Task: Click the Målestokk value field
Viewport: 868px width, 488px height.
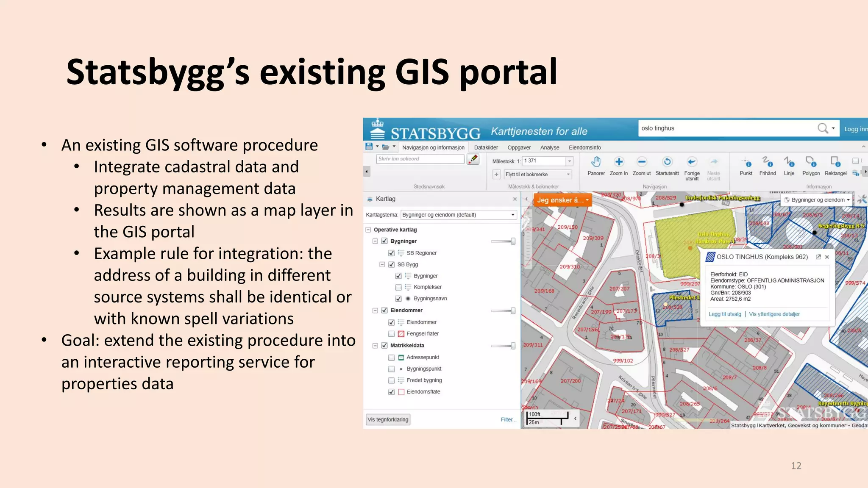Action: pos(544,161)
